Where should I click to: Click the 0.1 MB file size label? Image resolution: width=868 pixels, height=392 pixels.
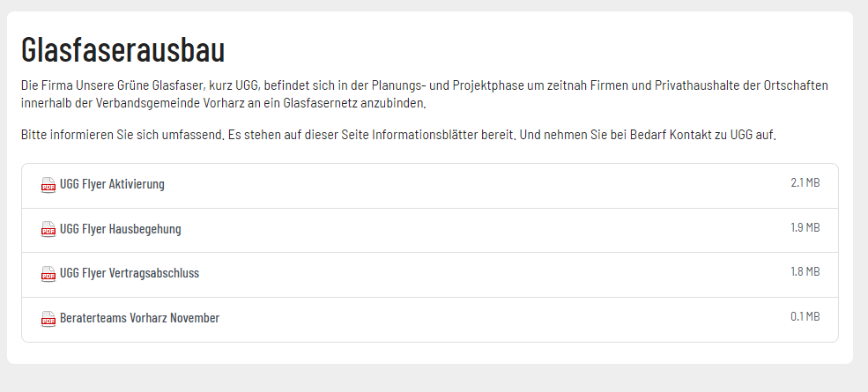805,317
